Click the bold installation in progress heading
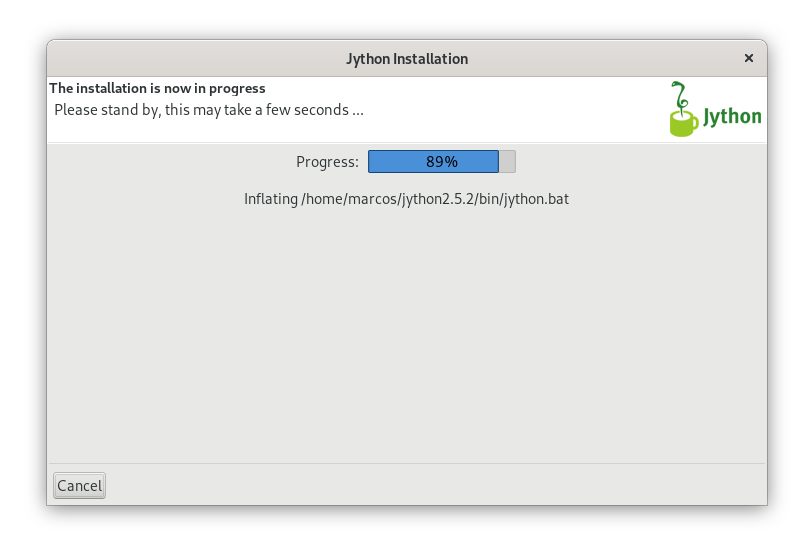The image size is (810, 551). (x=158, y=88)
